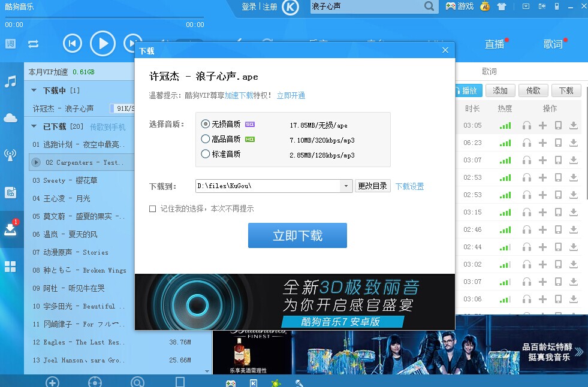Click the 传歌到手机 link

pos(108,127)
